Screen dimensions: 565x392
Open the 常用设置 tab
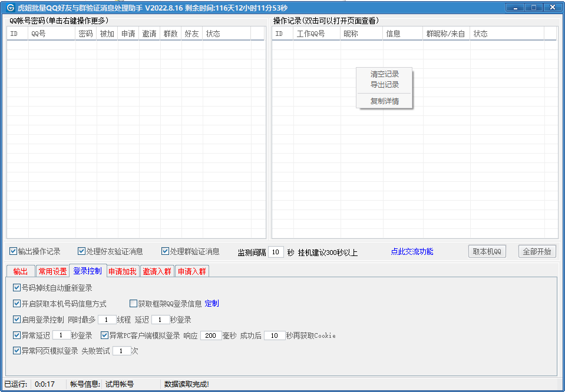[52, 271]
